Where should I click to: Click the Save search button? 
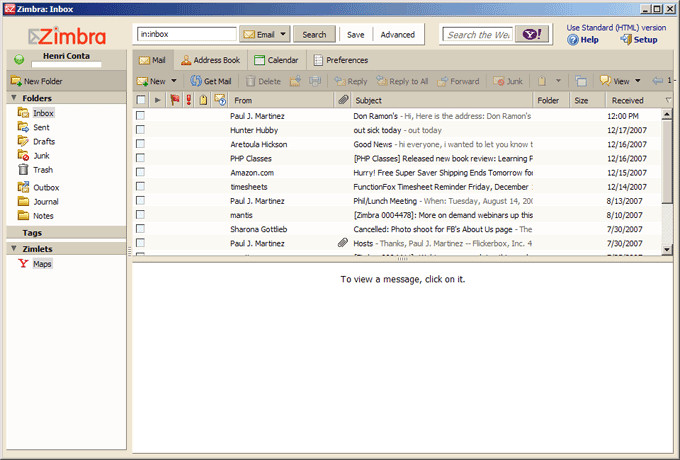[356, 34]
